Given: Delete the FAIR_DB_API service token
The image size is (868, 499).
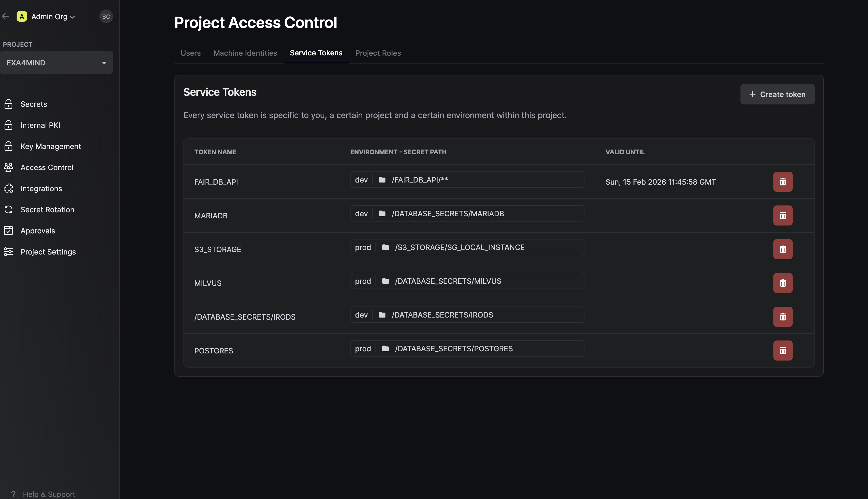Looking at the screenshot, I should coord(783,182).
